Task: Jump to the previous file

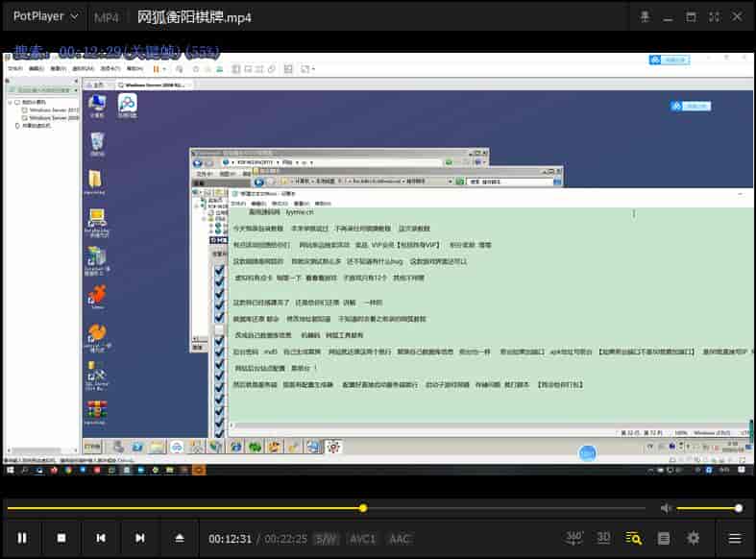Action: pos(101,538)
